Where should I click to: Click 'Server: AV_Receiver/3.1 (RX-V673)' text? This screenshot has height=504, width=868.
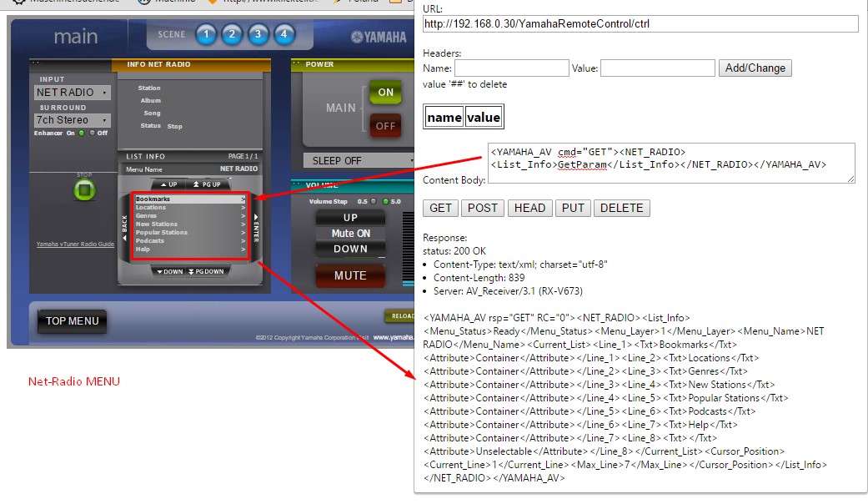pos(508,291)
